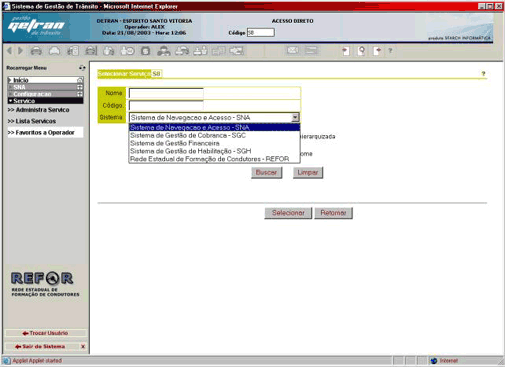This screenshot has height=367, width=505.
Task: Click the X icon beside Sair do Sistema
Action: tap(83, 347)
